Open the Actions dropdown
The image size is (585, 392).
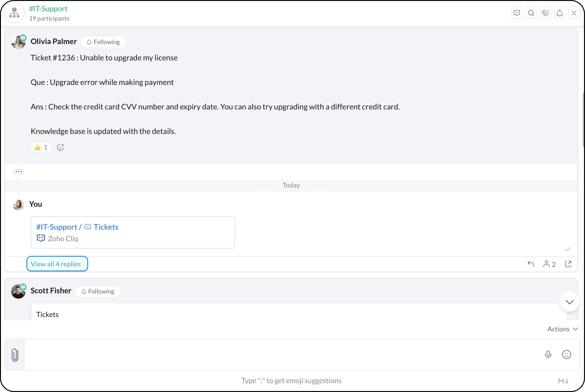(562, 329)
